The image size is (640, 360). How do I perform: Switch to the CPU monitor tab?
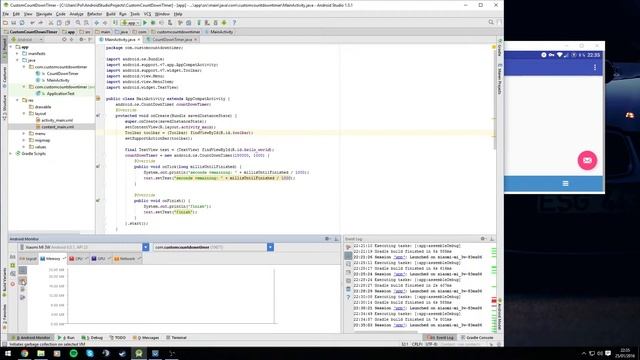[x=78, y=259]
